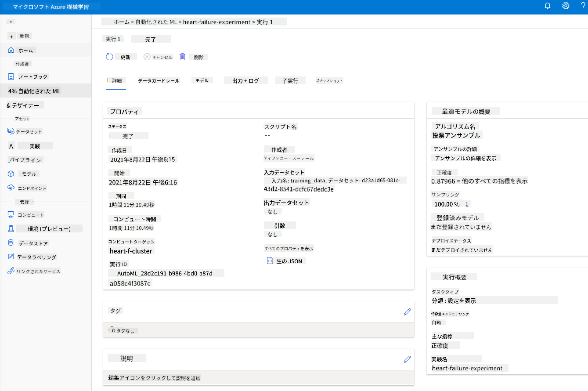Click the "0 タグなし" text
588x391 pixels.
point(123,330)
